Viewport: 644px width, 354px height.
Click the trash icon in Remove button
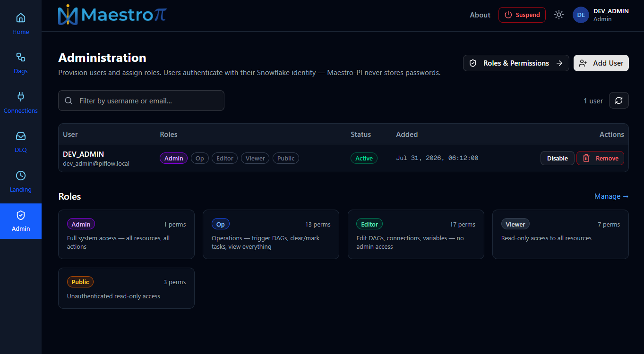pos(586,158)
